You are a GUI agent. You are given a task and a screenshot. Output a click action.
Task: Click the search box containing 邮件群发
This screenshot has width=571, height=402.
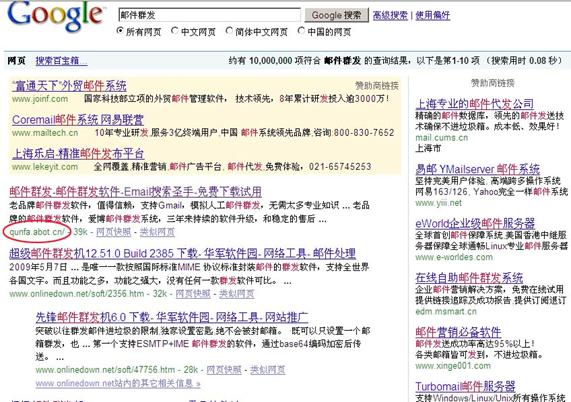(209, 15)
